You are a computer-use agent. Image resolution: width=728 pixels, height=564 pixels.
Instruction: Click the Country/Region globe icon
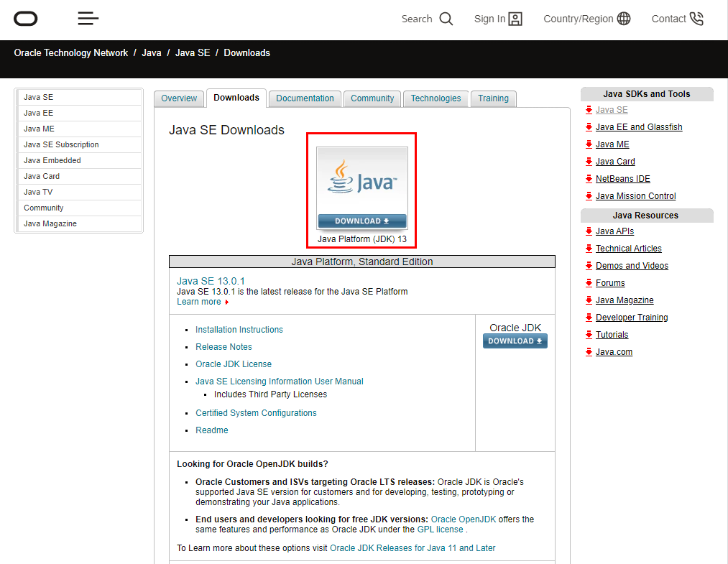(x=624, y=19)
